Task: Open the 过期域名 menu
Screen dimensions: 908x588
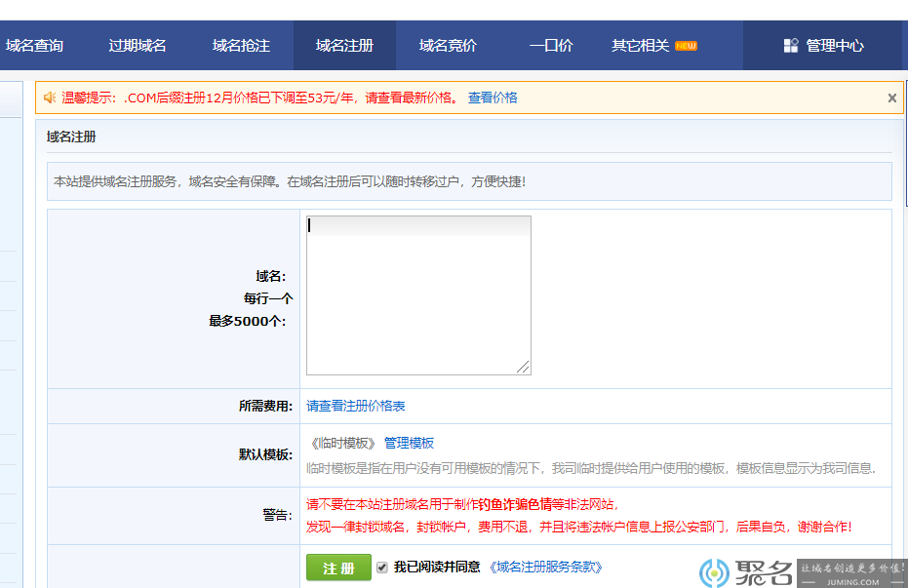Action: (138, 45)
